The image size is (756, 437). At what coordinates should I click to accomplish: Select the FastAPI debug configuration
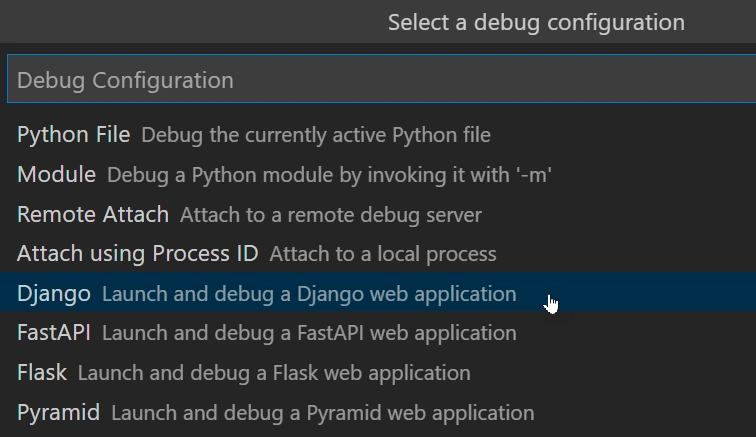click(54, 333)
